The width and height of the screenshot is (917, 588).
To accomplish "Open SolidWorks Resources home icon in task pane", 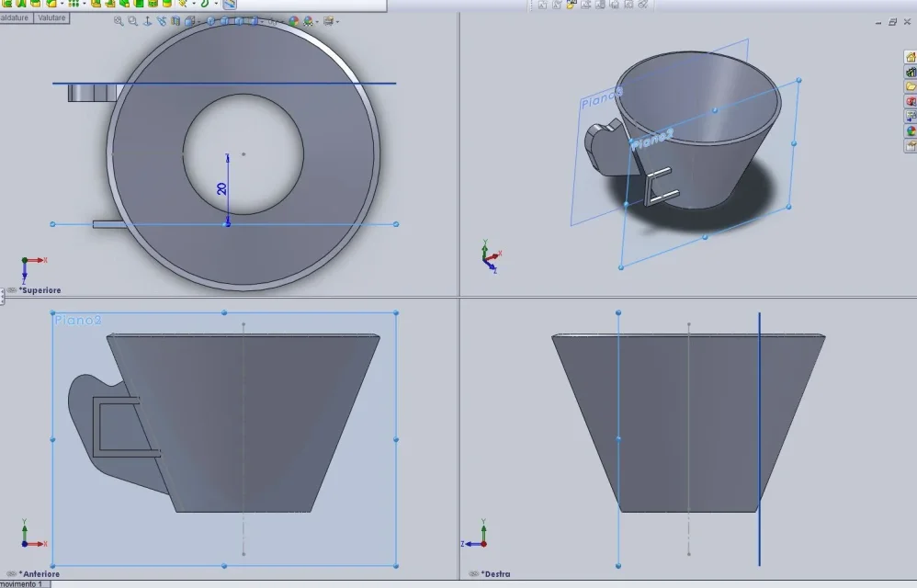I will tap(911, 57).
